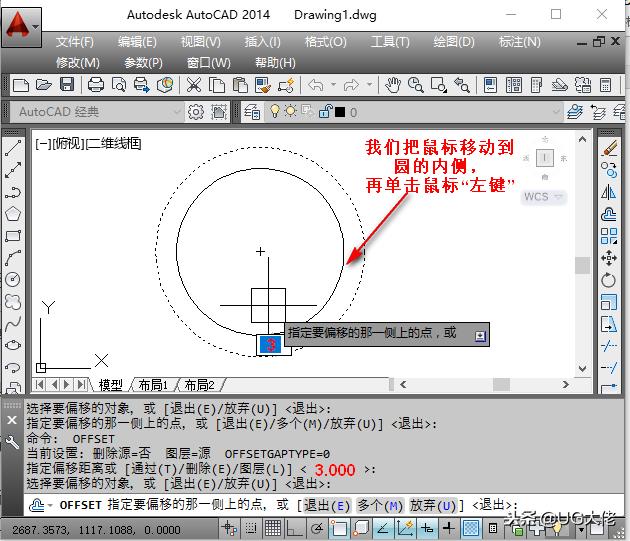
Task: Select the Line tool in draw toolbar
Action: tap(14, 148)
